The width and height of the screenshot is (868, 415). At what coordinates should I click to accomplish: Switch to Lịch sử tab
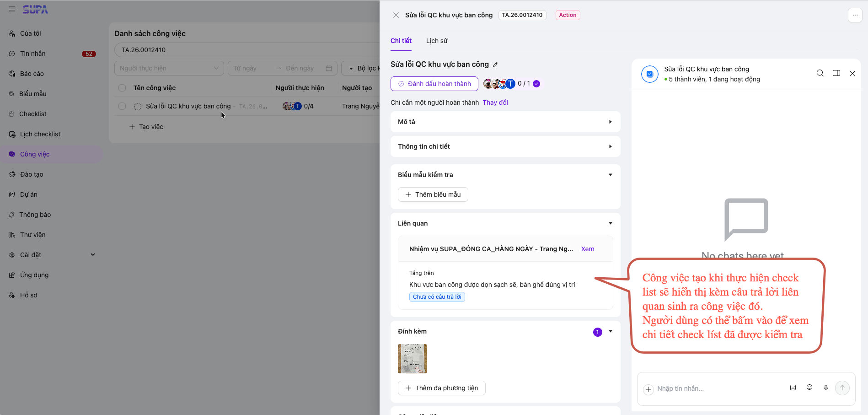[x=437, y=41]
